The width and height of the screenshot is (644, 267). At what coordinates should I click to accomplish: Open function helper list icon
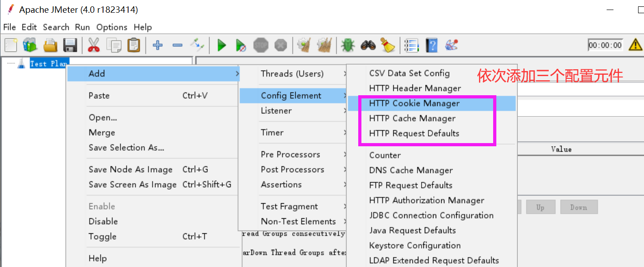[412, 45]
